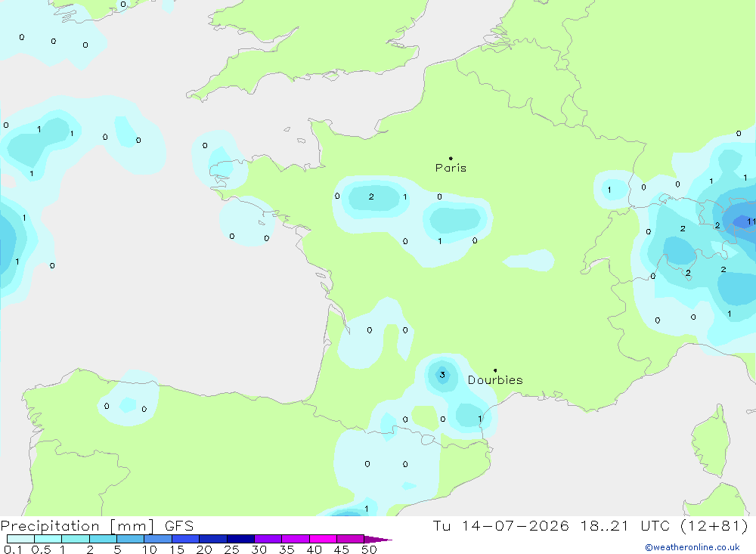Click the value 11 at the eastern edge
This screenshot has width=756, height=554.
tap(751, 221)
